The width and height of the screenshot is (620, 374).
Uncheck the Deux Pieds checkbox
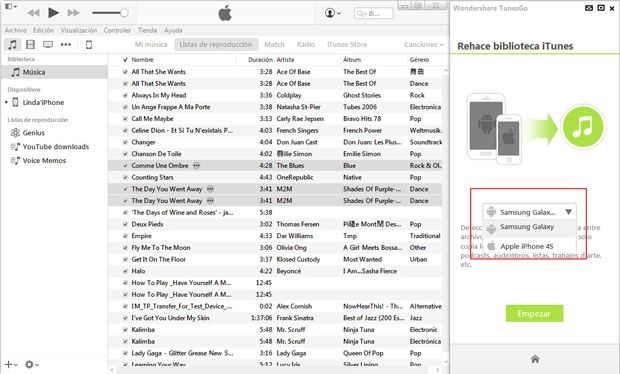125,224
